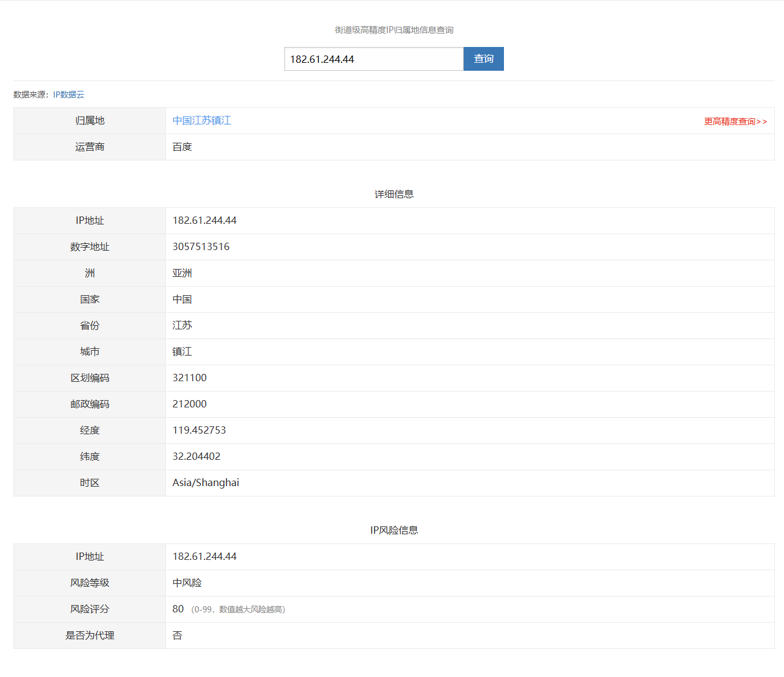Click the blue 洲 continent row label
The image size is (784, 677).
(x=89, y=273)
